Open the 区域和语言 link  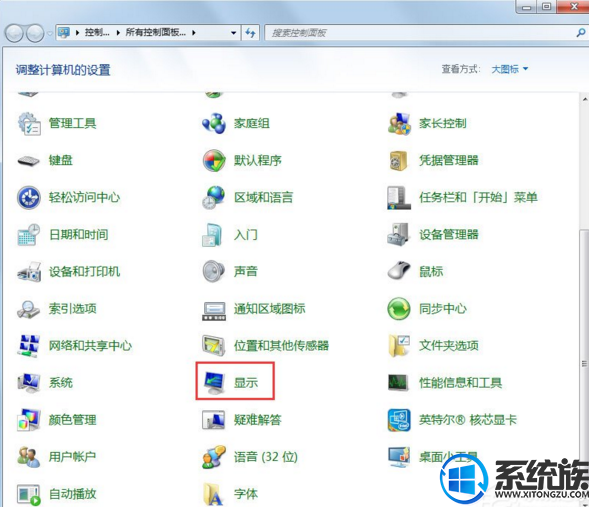pos(263,197)
